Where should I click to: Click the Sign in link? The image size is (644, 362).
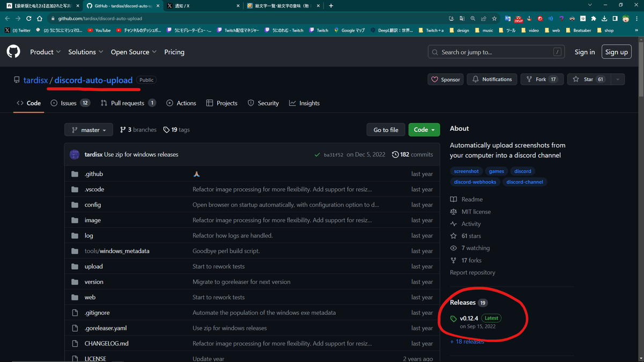584,52
